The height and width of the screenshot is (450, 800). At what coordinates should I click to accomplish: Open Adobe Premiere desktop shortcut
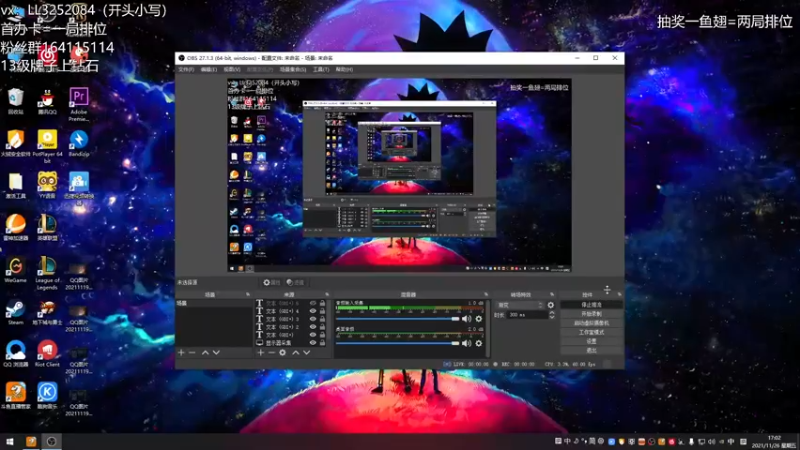[79, 104]
